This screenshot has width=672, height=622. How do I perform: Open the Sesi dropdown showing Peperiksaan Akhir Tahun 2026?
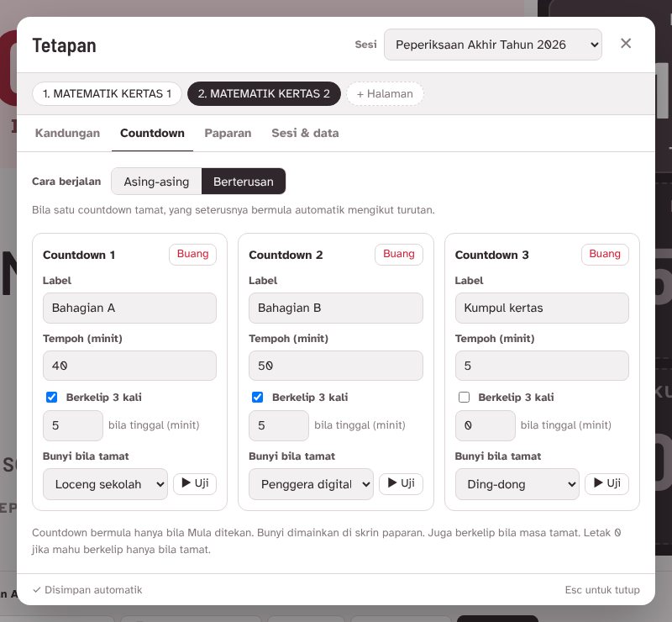493,45
